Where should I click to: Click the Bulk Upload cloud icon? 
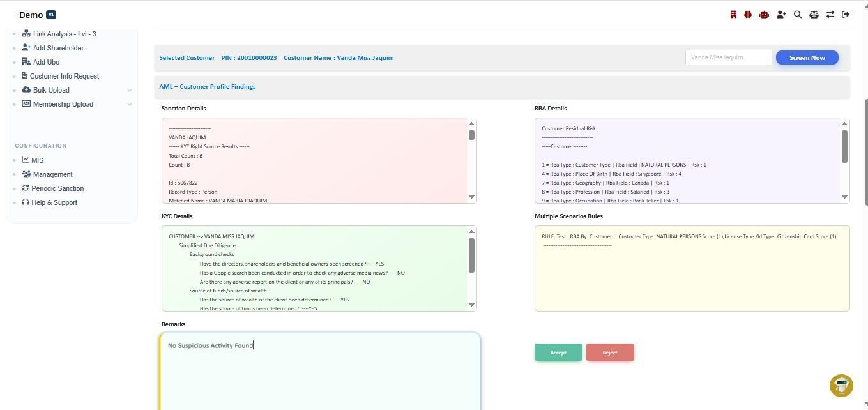point(26,89)
